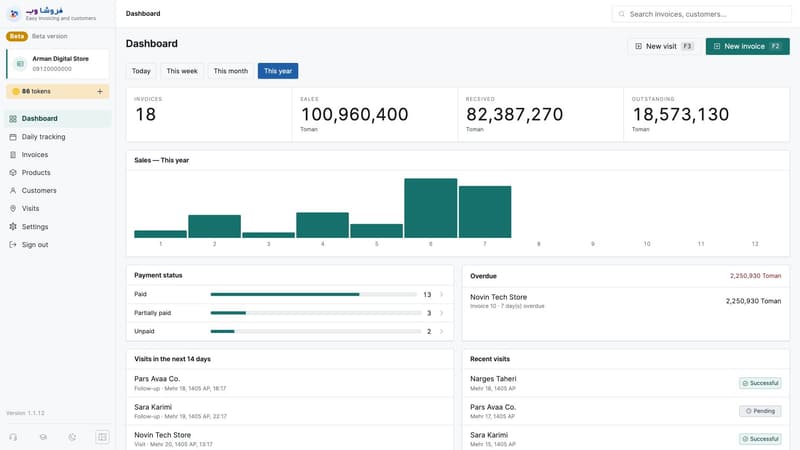Expand the Partially paid row chevron
This screenshot has height=450, width=800.
pyautogui.click(x=441, y=313)
